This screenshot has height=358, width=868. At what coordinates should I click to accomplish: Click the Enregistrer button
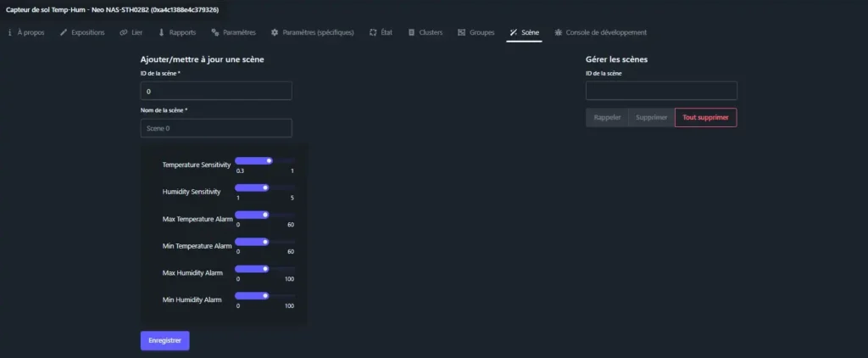tap(164, 340)
